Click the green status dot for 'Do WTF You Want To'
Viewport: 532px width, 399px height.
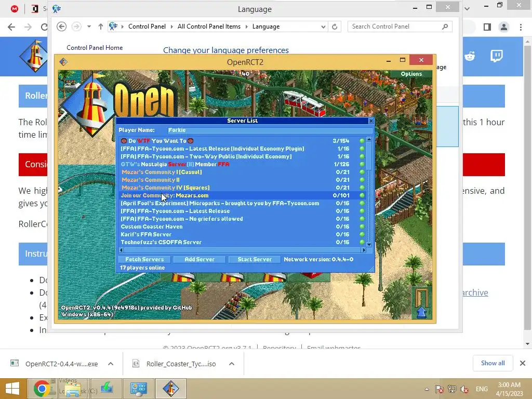tap(362, 141)
